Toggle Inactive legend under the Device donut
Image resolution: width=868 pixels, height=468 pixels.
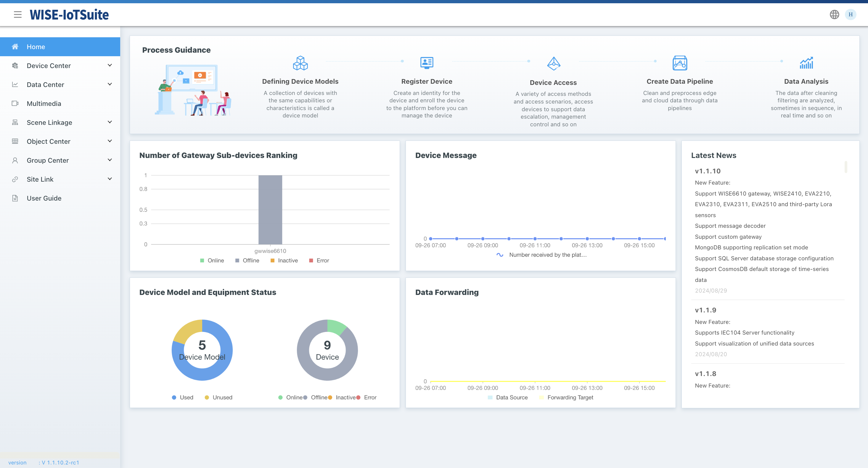point(342,397)
